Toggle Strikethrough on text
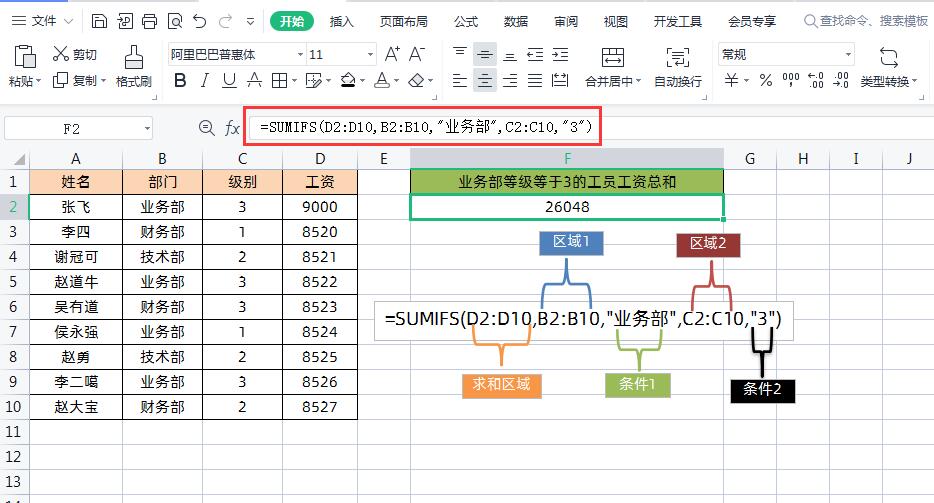 (x=254, y=80)
